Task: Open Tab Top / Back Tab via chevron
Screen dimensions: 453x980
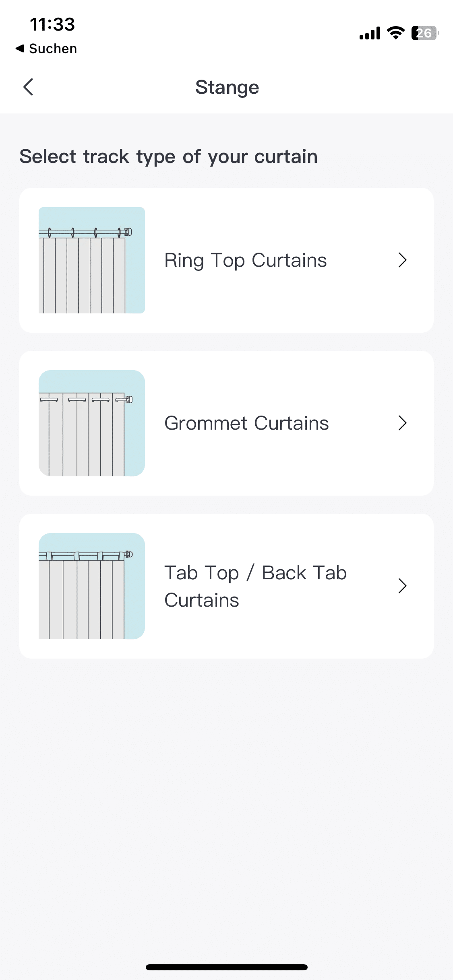Action: pyautogui.click(x=402, y=586)
